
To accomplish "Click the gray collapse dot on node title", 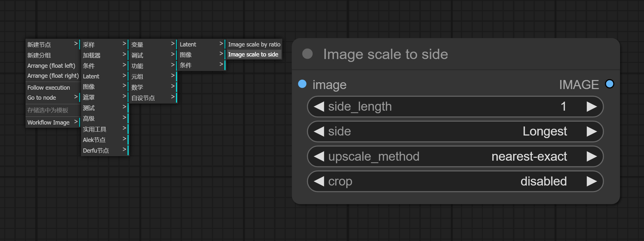I will (x=307, y=54).
